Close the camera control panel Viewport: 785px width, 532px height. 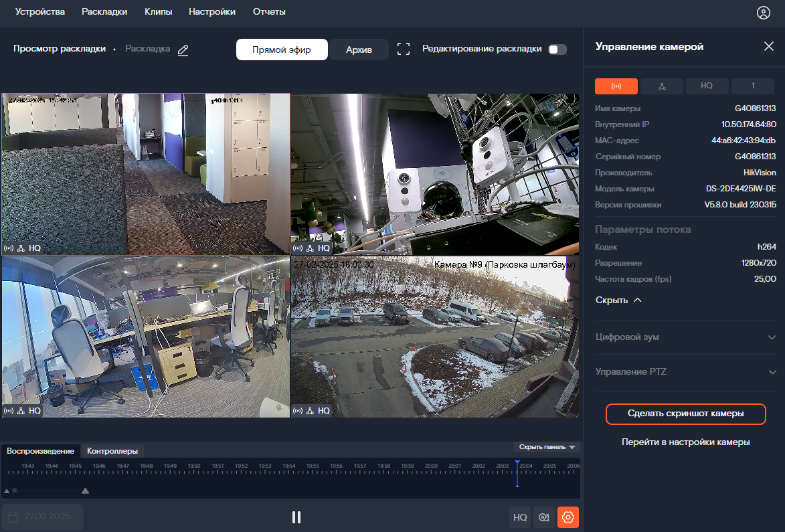click(x=768, y=47)
